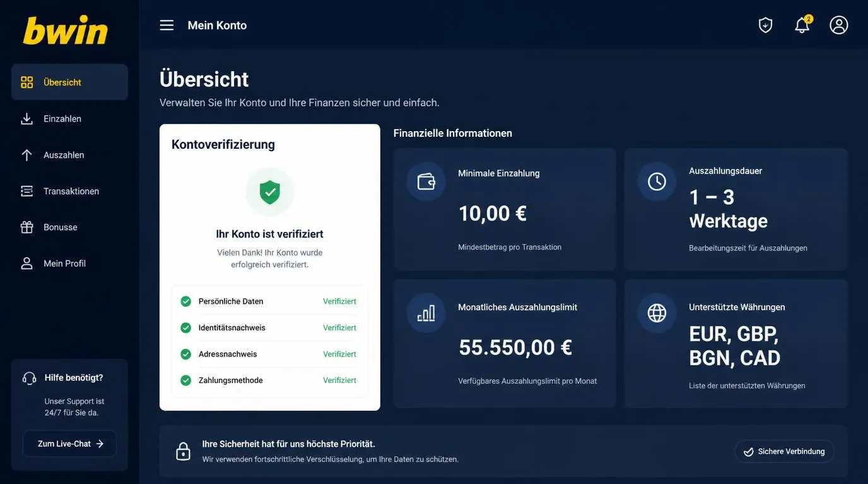
Task: Click Verifiziert status for Identitätsnachweis
Action: point(339,328)
